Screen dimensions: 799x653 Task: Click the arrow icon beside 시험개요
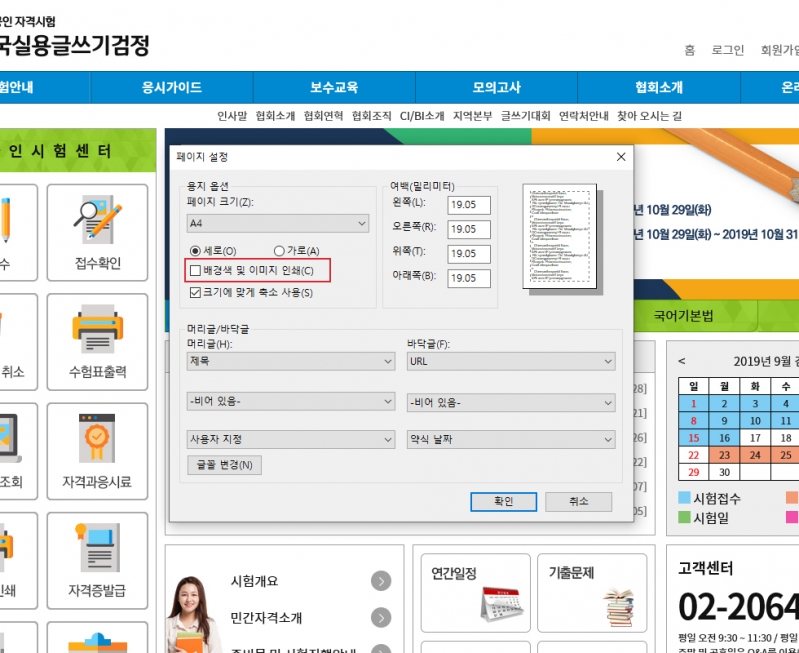[x=381, y=581]
